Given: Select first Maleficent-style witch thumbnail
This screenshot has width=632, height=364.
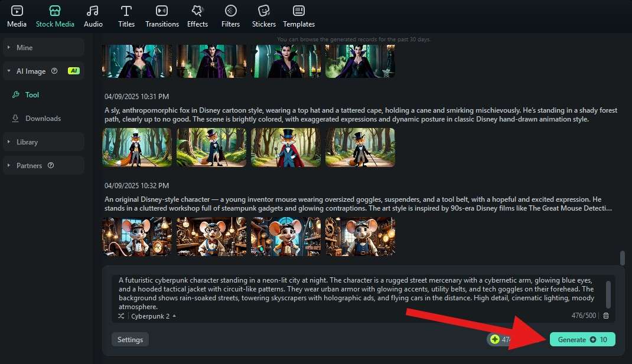Looking at the screenshot, I should pyautogui.click(x=137, y=61).
